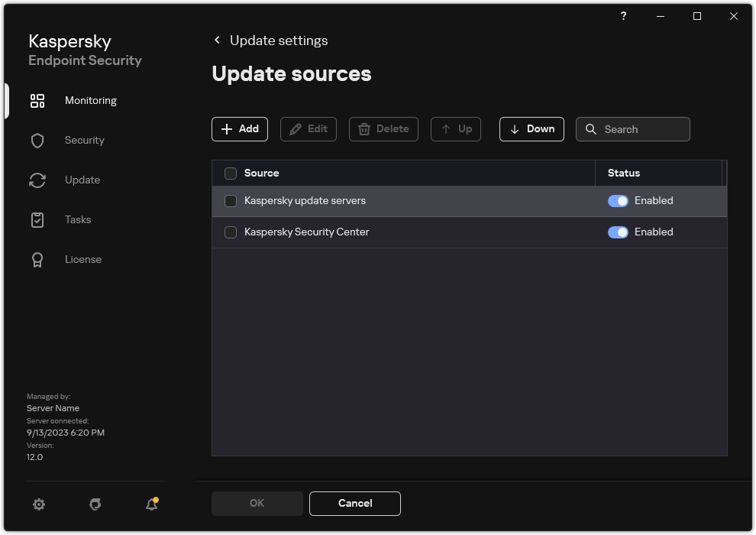
Task: Disable Kaspersky Security Center source
Action: (x=618, y=232)
